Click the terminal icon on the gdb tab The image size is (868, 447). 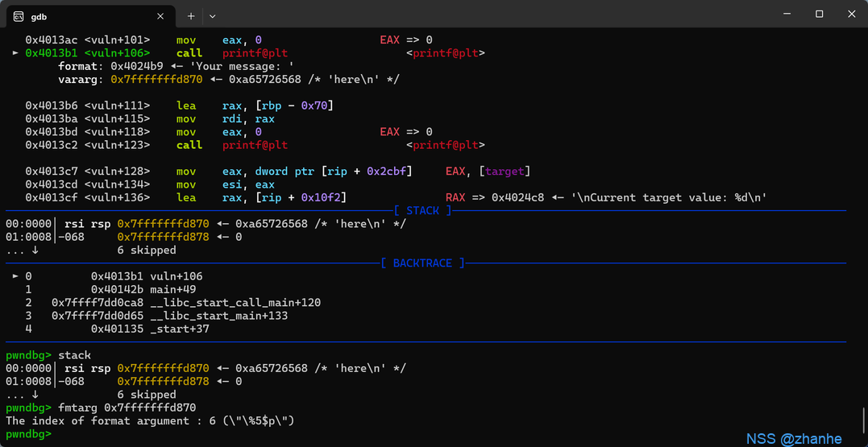19,15
